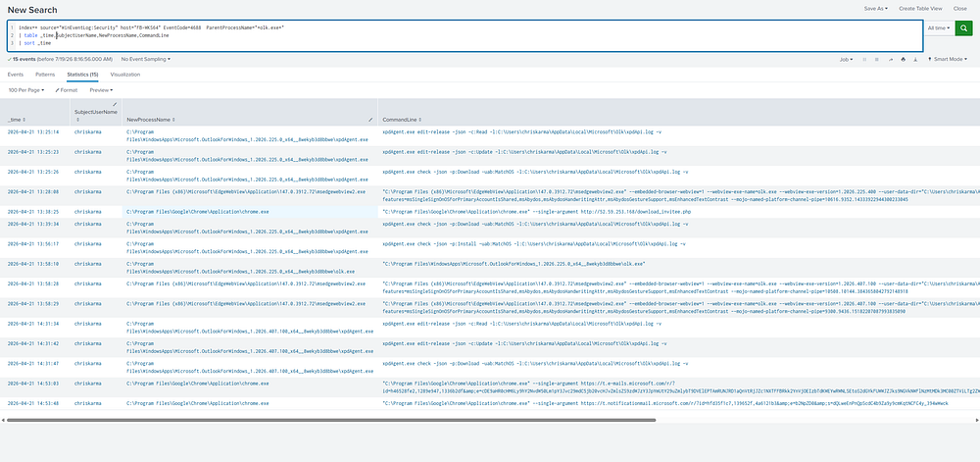Screen dimensions: 980x462
Task: Edit format of NewProcessName column
Action: tap(370, 120)
